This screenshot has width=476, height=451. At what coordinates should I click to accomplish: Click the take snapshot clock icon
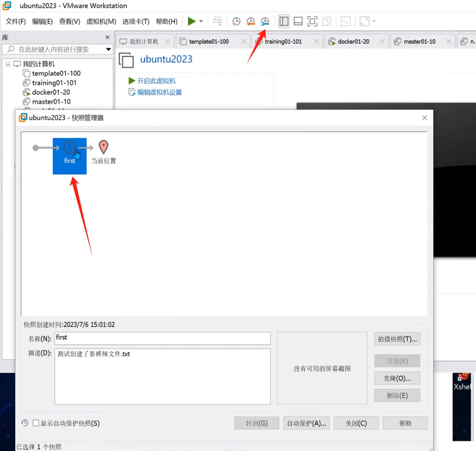(236, 21)
